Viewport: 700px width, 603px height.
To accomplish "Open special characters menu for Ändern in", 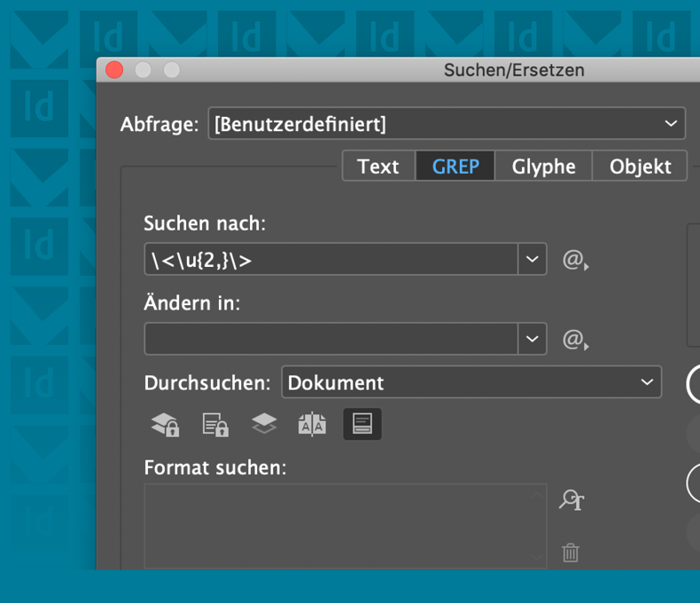I will coord(575,340).
